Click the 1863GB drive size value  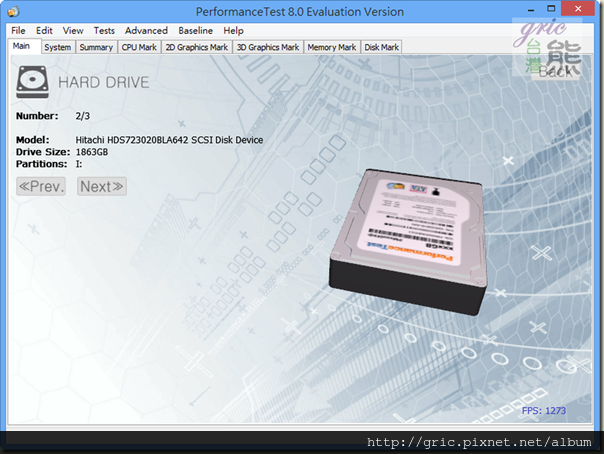tap(92, 152)
